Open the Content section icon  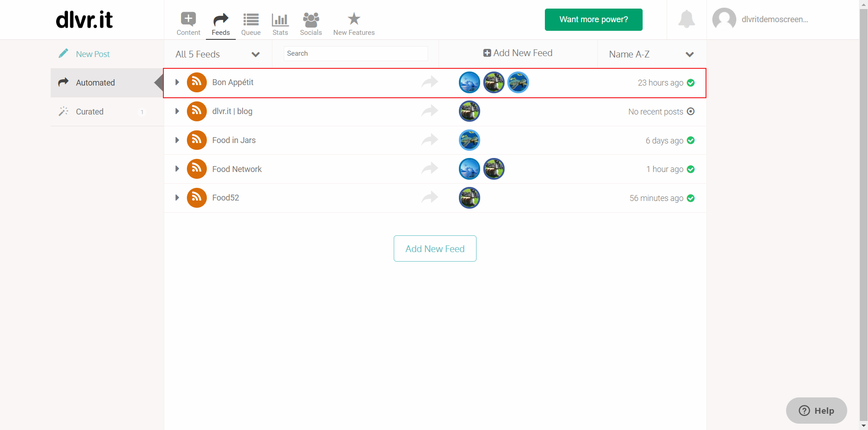188,19
